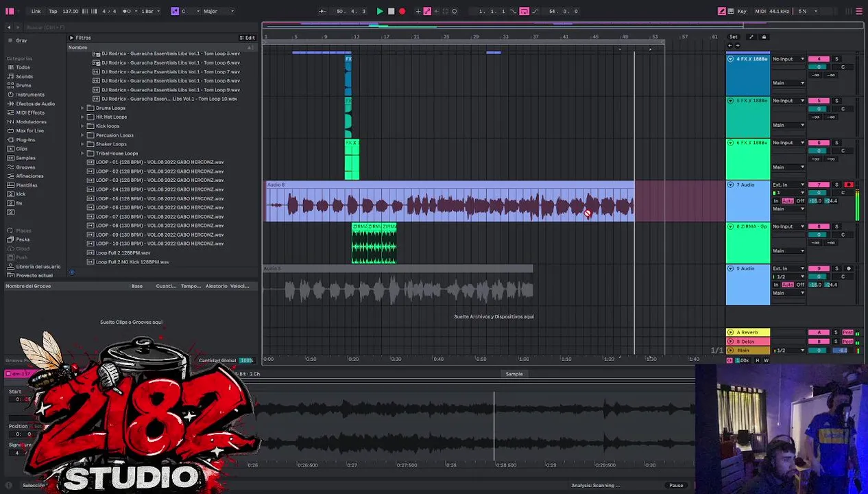Toggle the Computer MIDI Keyboard icon
The image size is (868, 494).
click(731, 11)
